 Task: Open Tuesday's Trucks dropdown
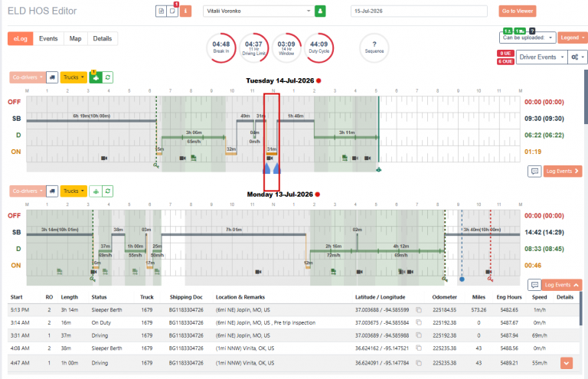[x=73, y=77]
